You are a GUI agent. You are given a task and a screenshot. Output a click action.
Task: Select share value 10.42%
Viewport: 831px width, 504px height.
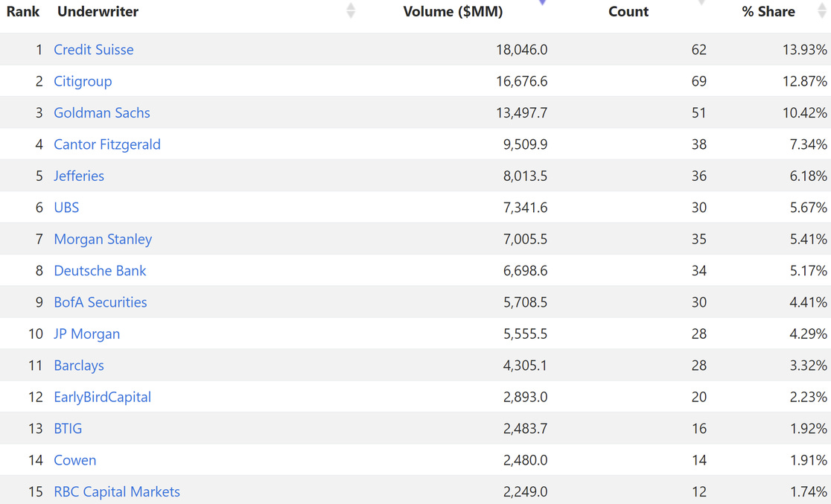coord(804,112)
